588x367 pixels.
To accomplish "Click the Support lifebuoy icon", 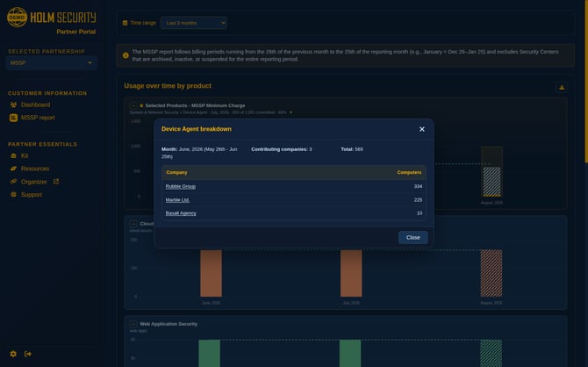I will coord(13,194).
